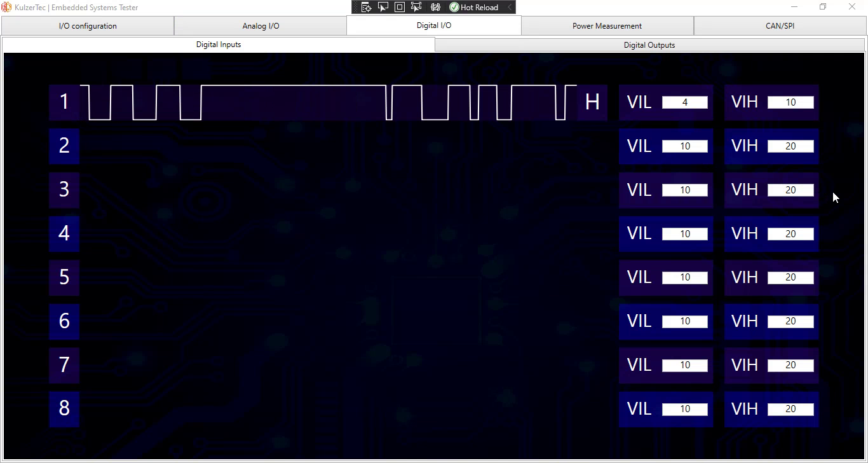
Task: Click the binding failures icon
Action: click(435, 7)
